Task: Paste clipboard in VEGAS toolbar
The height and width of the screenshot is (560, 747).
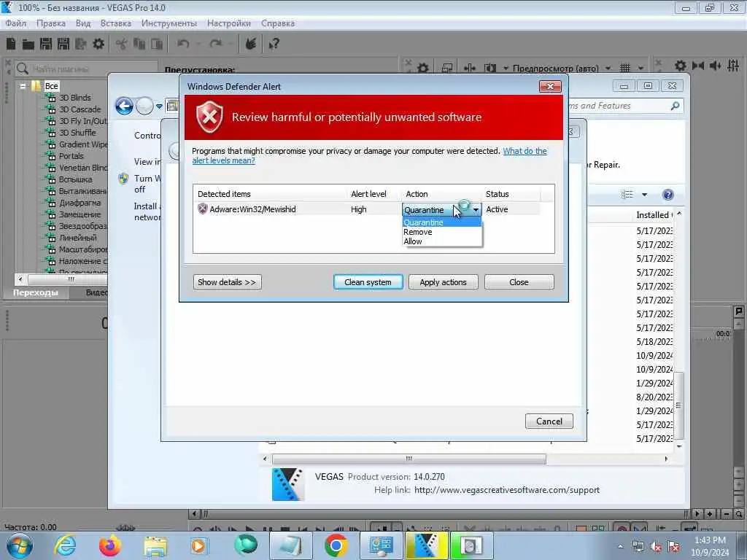Action: tap(157, 44)
